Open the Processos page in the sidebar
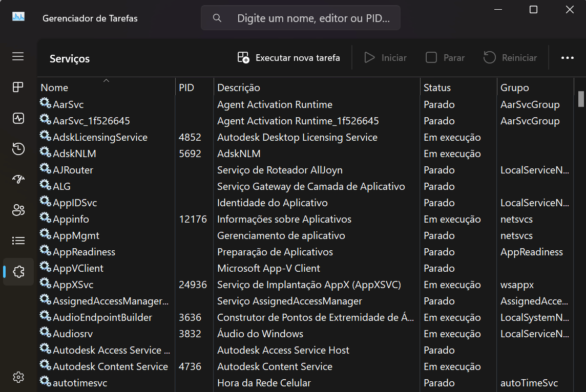Screen dimensions: 586x392 tap(18, 87)
